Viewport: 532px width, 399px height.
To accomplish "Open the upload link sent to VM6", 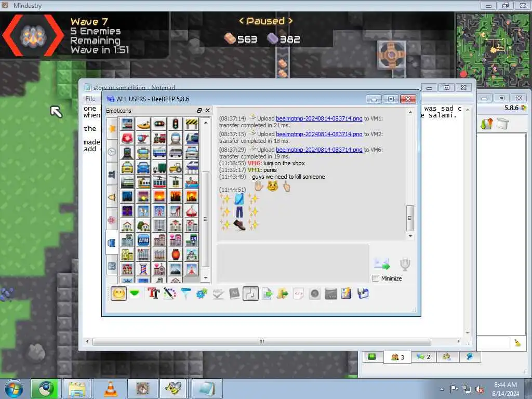I will tap(319, 150).
